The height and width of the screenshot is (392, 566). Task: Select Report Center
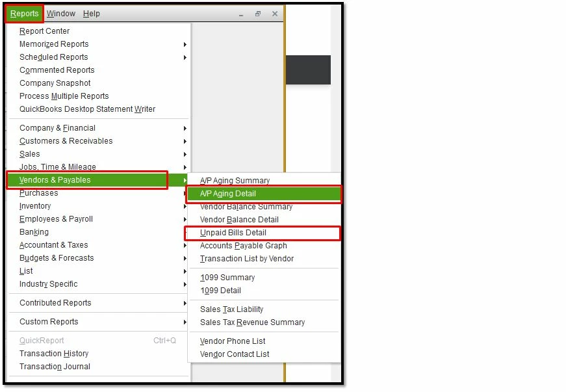point(99,31)
